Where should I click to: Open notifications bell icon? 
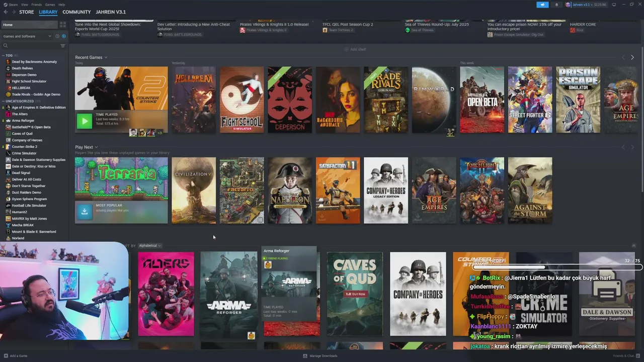(556, 5)
